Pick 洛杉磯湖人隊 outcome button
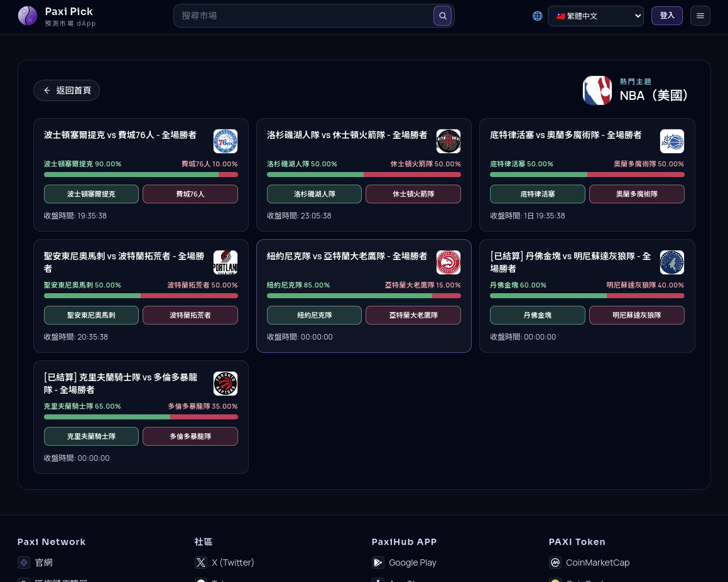 tap(314, 194)
